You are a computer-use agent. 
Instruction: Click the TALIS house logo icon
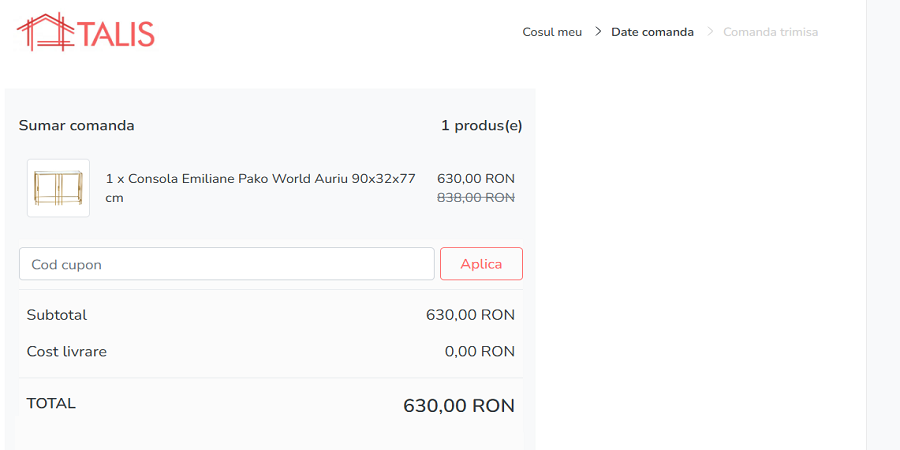46,32
